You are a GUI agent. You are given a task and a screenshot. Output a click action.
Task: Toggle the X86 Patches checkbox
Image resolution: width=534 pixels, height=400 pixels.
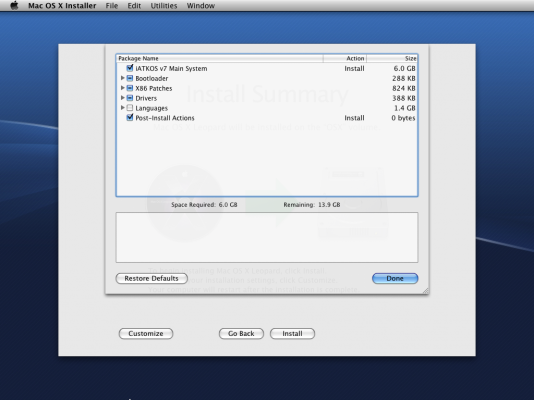129,88
